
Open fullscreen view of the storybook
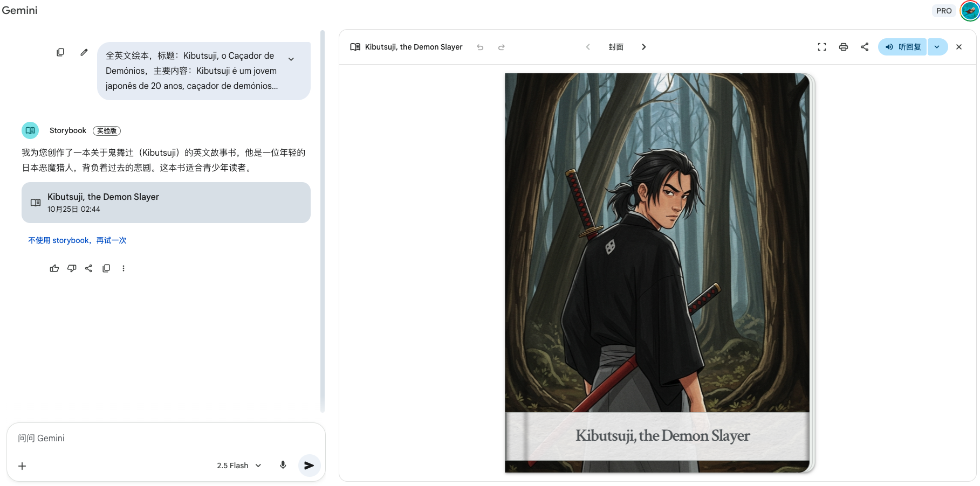822,47
